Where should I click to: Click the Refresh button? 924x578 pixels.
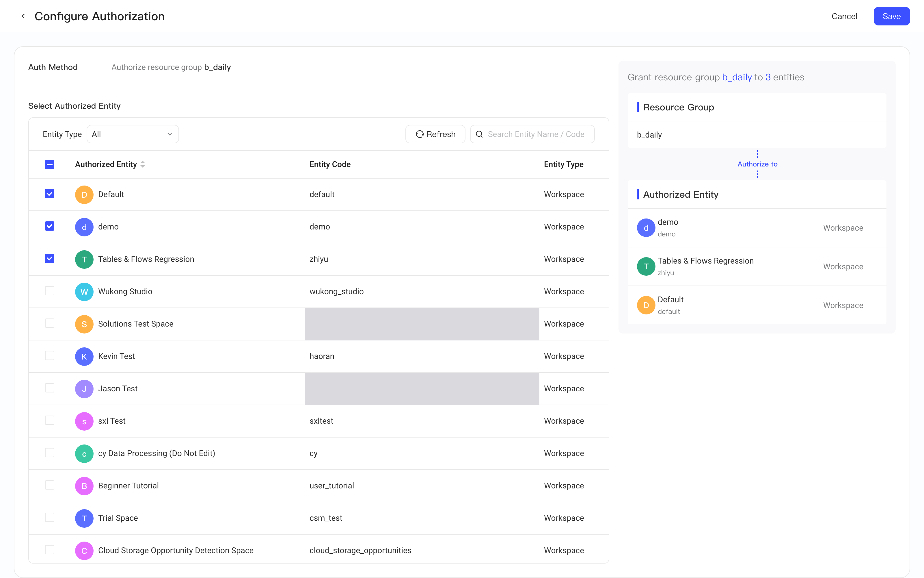[x=435, y=134]
